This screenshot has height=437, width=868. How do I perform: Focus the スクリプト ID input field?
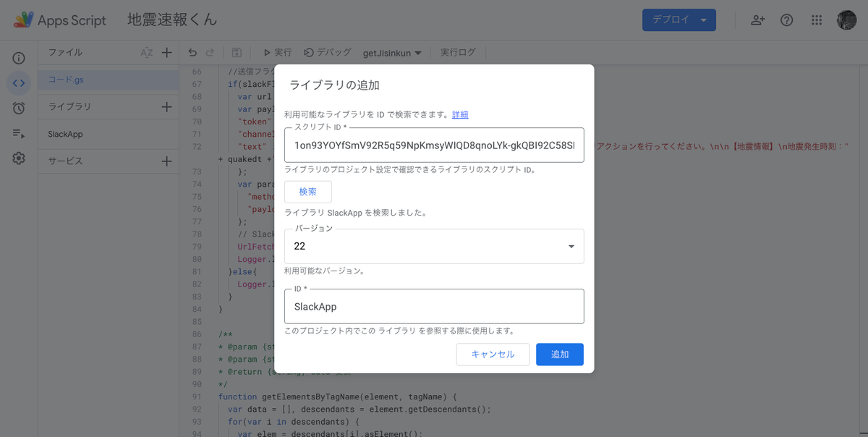434,145
